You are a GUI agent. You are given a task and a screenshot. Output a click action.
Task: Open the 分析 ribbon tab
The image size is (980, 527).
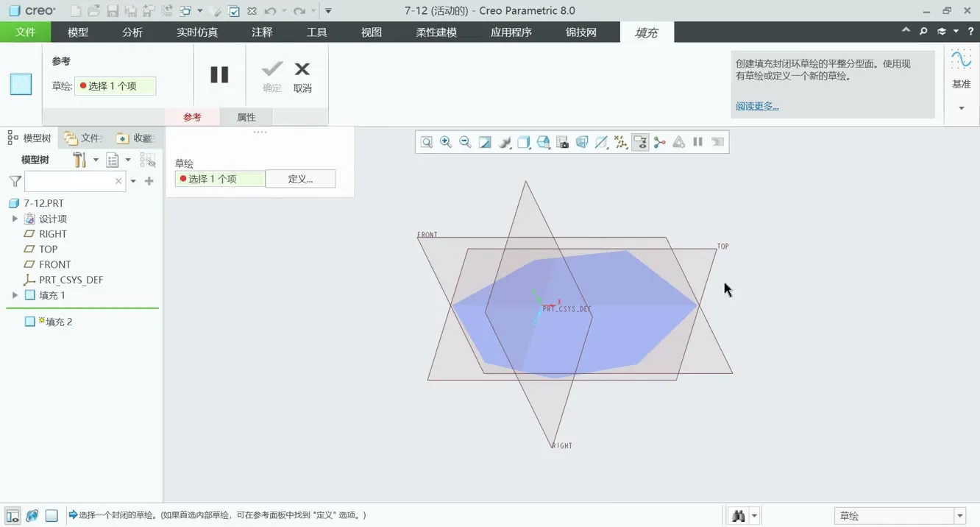click(132, 32)
